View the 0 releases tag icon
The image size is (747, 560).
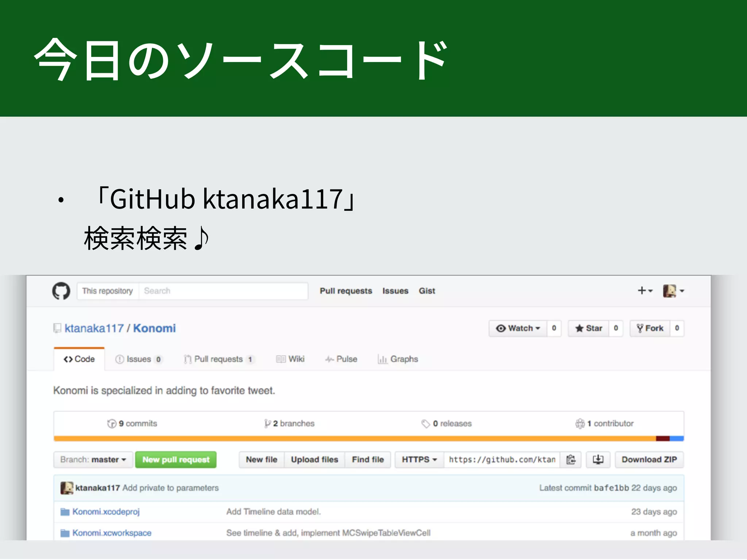425,424
